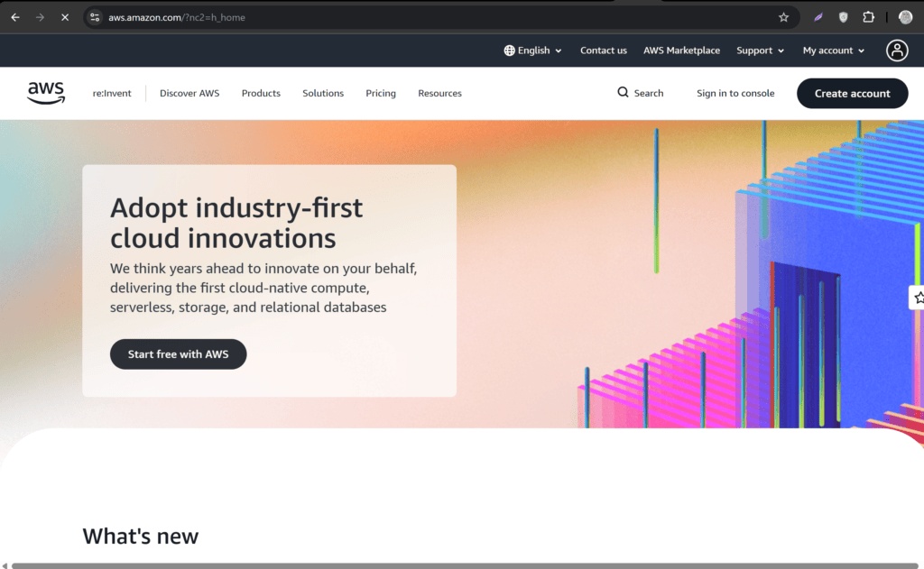The image size is (924, 569).
Task: Click the globe language icon
Action: 509,50
